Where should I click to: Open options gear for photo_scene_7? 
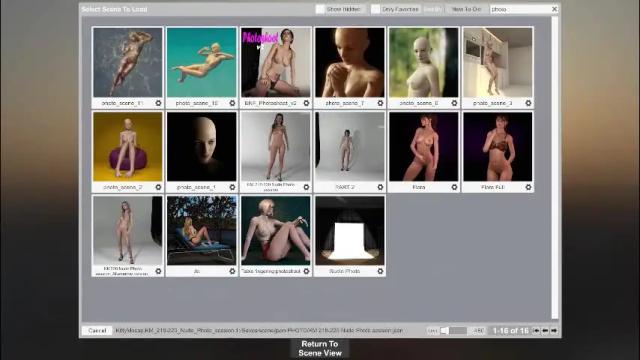(380, 103)
